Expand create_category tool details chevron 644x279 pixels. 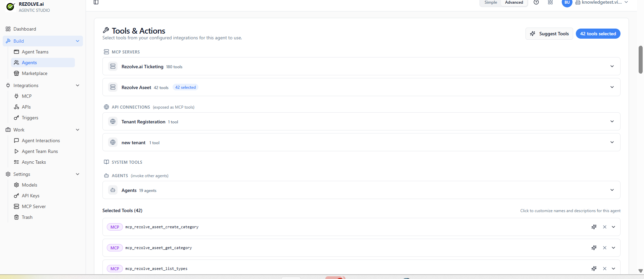(613, 227)
